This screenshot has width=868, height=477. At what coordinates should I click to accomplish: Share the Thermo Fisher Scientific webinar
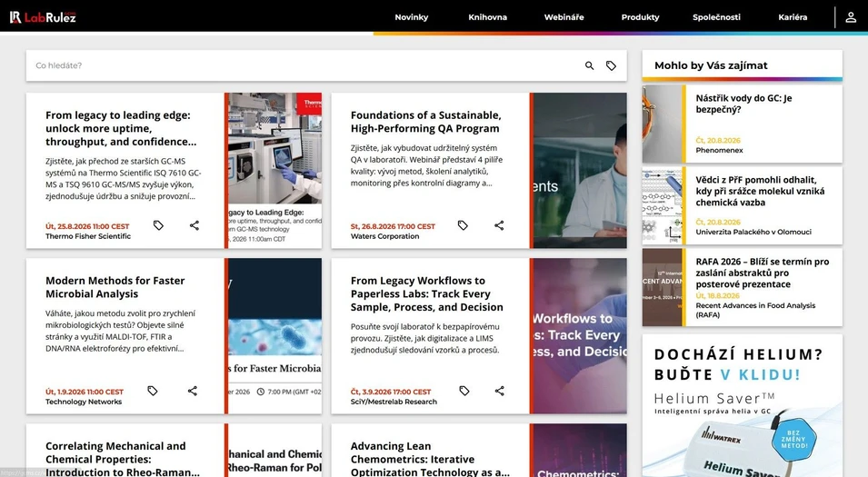tap(195, 225)
